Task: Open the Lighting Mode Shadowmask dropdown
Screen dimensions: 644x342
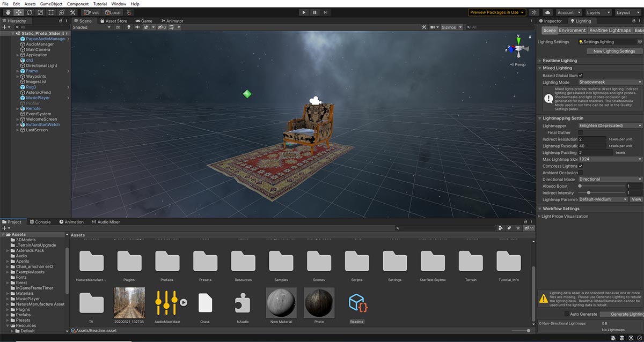Action: click(x=609, y=82)
